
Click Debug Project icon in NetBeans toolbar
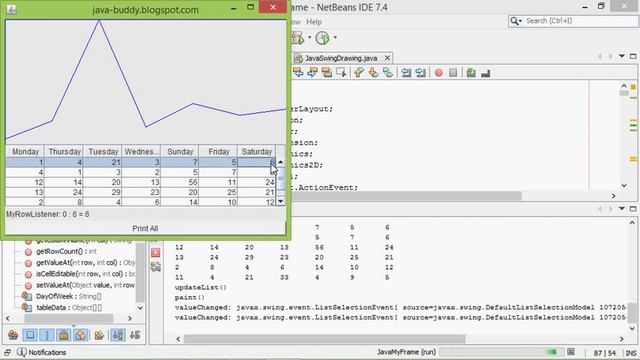298,38
